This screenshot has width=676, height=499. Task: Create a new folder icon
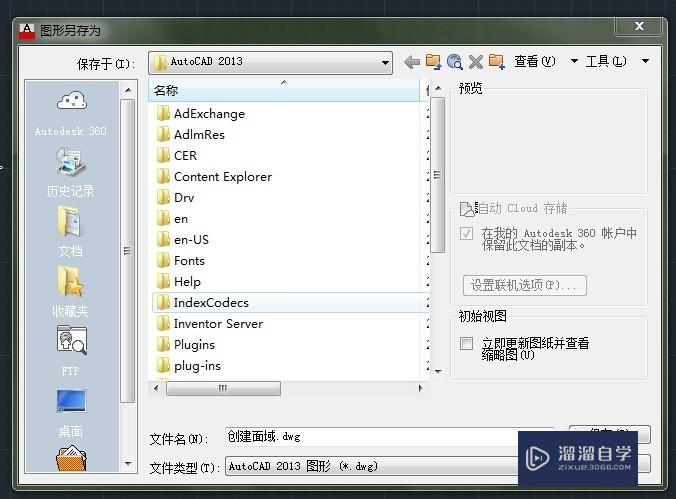pos(497,62)
